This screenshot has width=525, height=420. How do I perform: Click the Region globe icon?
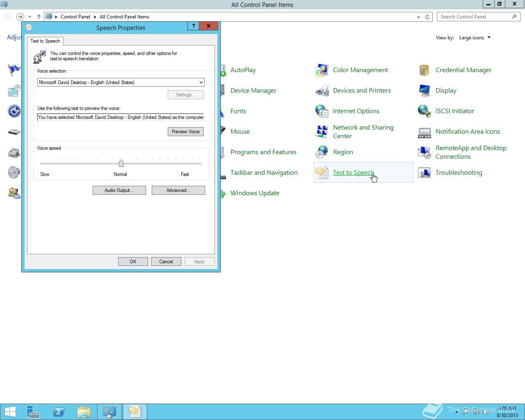(322, 152)
